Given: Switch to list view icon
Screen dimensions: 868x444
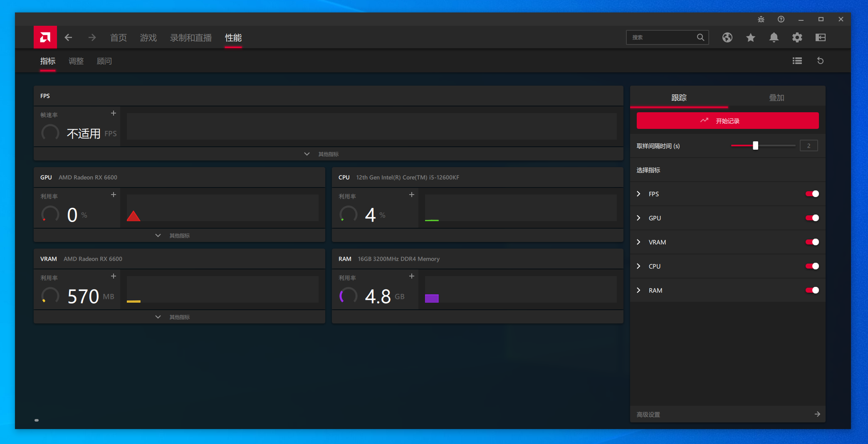Looking at the screenshot, I should [797, 61].
